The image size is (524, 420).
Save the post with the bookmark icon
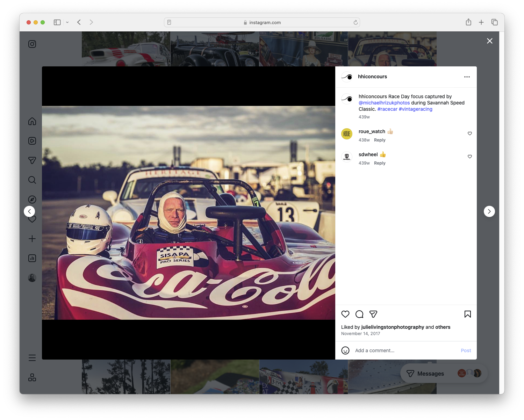[468, 314]
